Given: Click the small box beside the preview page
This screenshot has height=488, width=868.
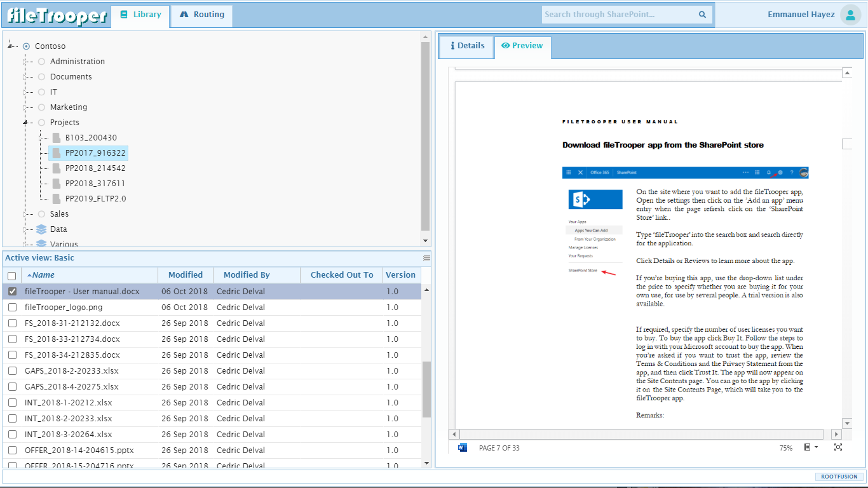Looking at the screenshot, I should [x=846, y=144].
